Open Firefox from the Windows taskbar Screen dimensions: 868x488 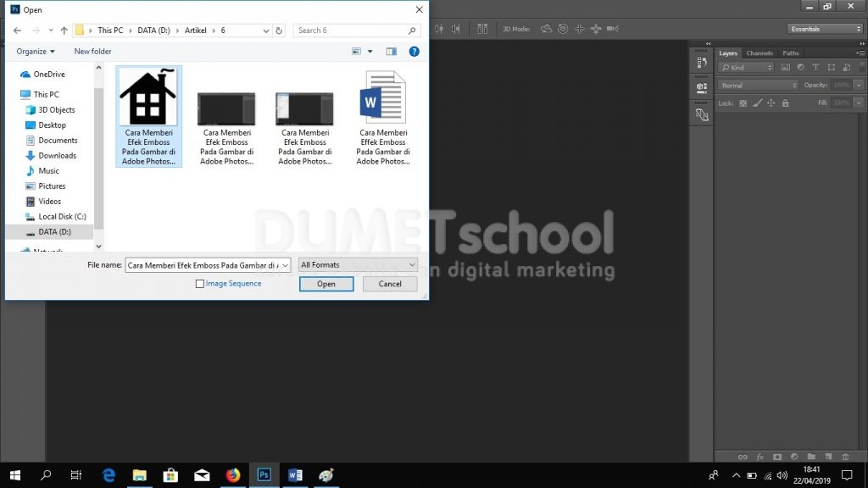233,475
